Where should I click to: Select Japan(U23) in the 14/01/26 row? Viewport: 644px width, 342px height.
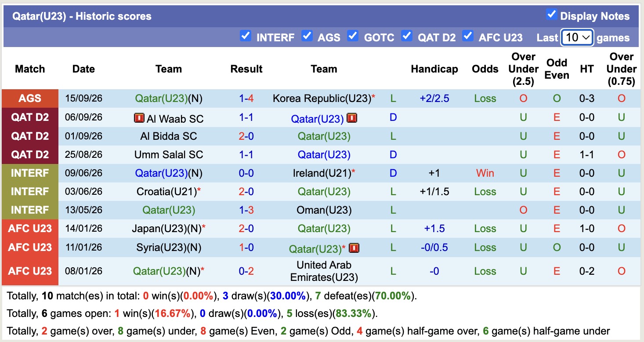[x=159, y=229]
